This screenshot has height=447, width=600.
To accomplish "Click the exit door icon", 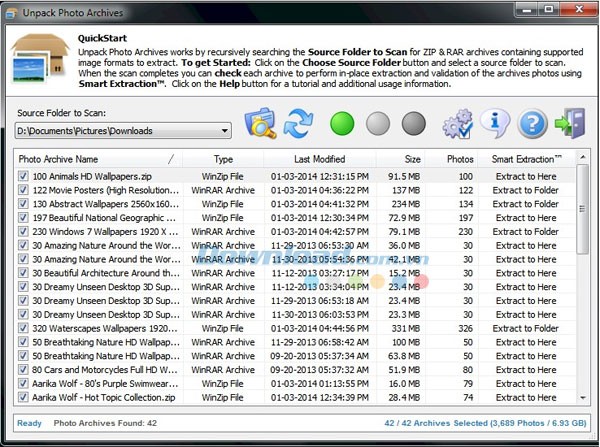I will click(x=570, y=124).
